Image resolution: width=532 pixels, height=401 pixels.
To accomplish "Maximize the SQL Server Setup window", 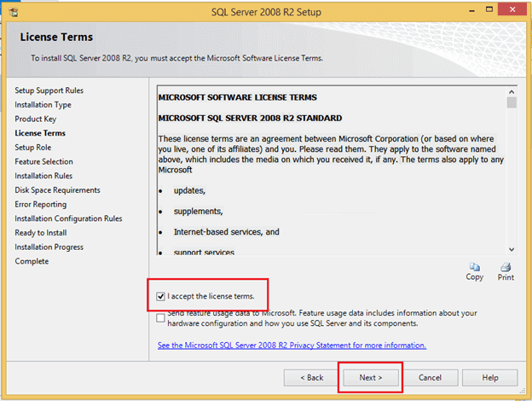I will point(491,11).
